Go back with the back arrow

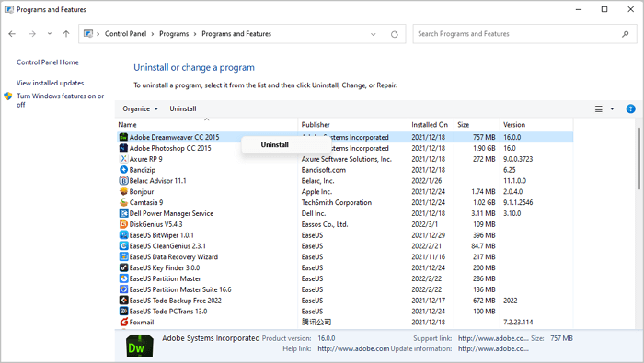tap(12, 34)
